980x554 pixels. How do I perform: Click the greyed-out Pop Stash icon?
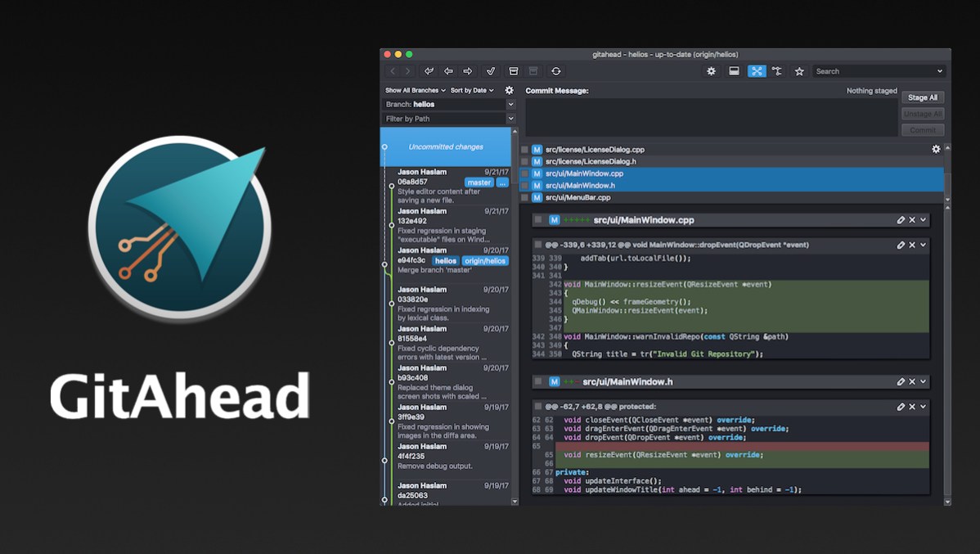[x=533, y=71]
